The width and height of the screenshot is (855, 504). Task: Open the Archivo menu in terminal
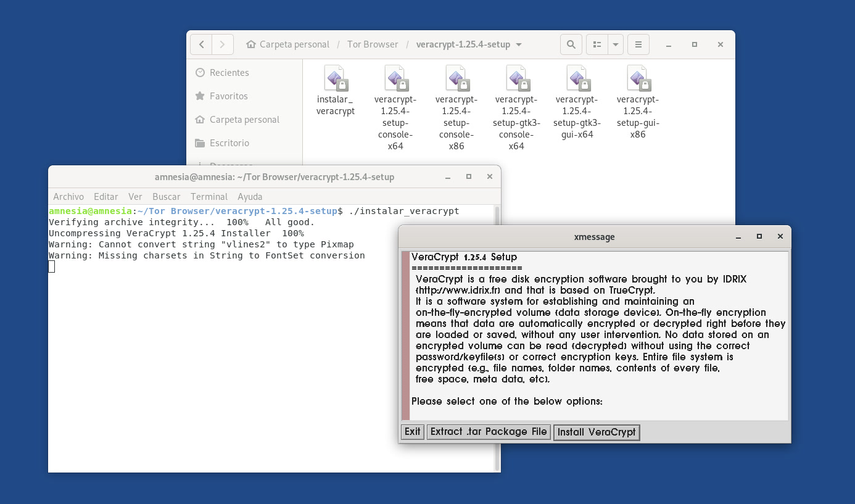coord(68,197)
